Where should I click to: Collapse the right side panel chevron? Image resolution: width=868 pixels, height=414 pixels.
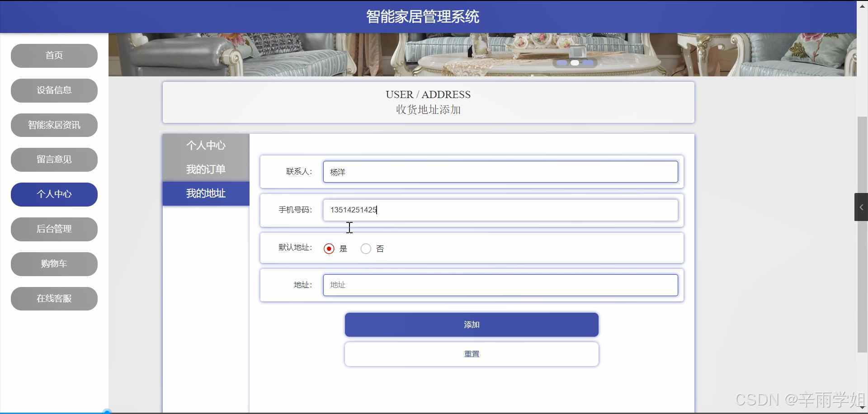[861, 207]
